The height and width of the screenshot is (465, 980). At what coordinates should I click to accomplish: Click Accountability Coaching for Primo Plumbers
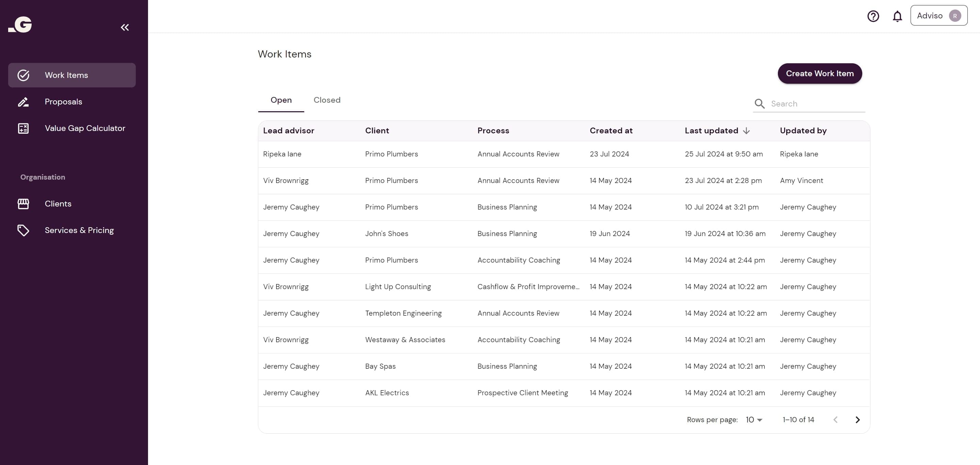point(519,260)
